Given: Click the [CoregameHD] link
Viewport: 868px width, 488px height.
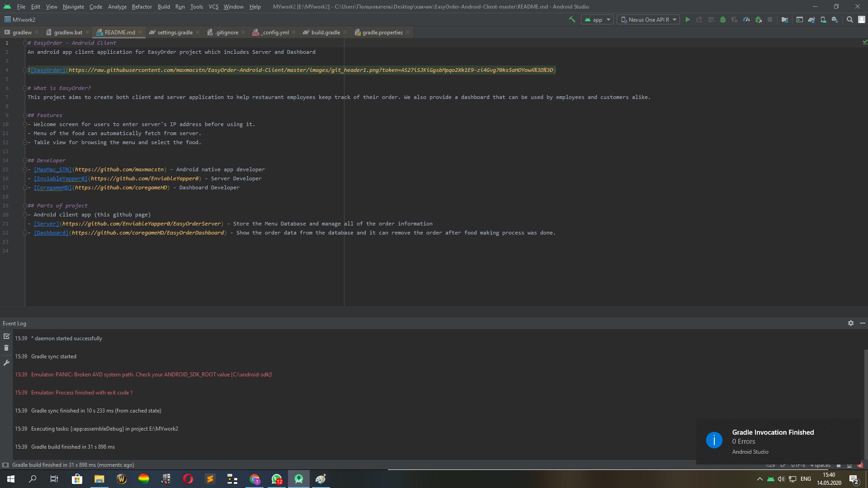Looking at the screenshot, I should [53, 188].
